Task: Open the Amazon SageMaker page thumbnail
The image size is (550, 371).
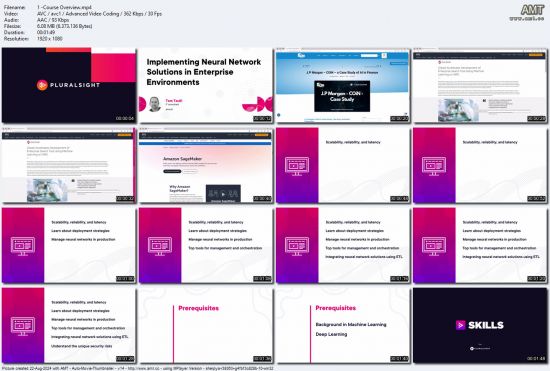Action: [x=206, y=165]
